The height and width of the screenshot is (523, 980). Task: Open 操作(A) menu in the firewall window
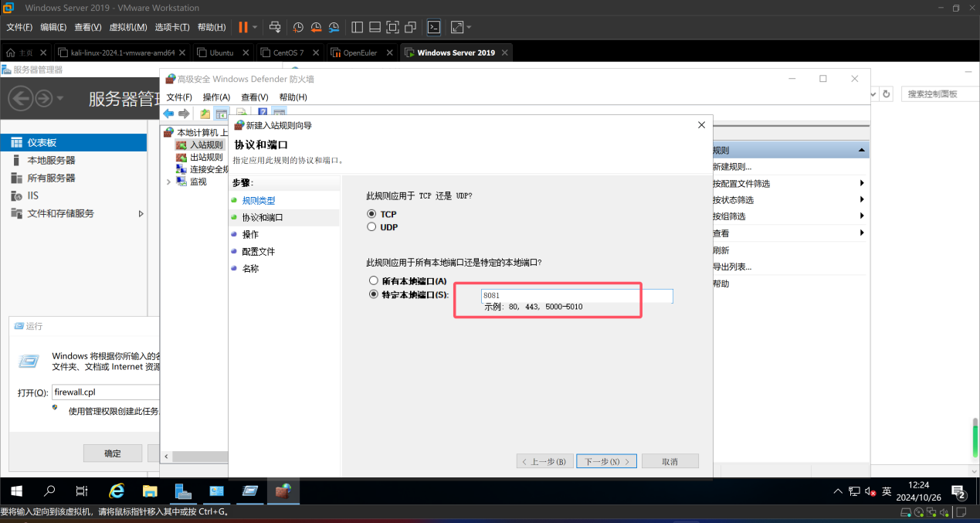tap(216, 97)
